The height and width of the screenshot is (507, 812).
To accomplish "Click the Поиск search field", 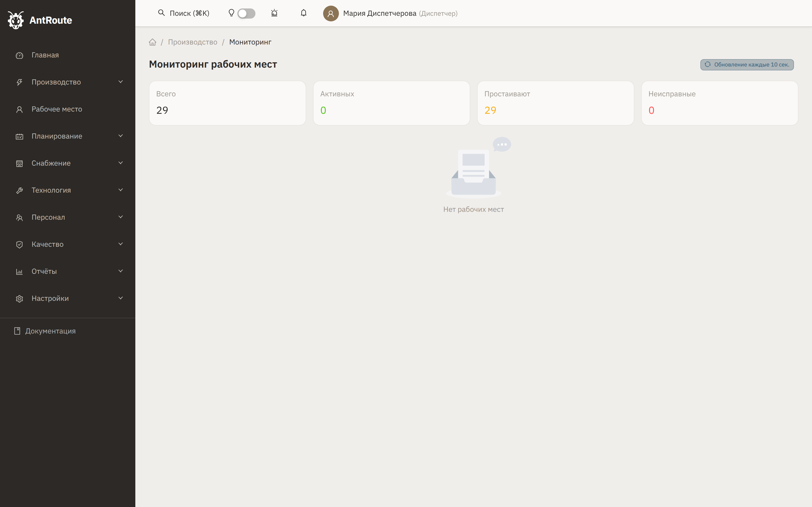I will [189, 14].
